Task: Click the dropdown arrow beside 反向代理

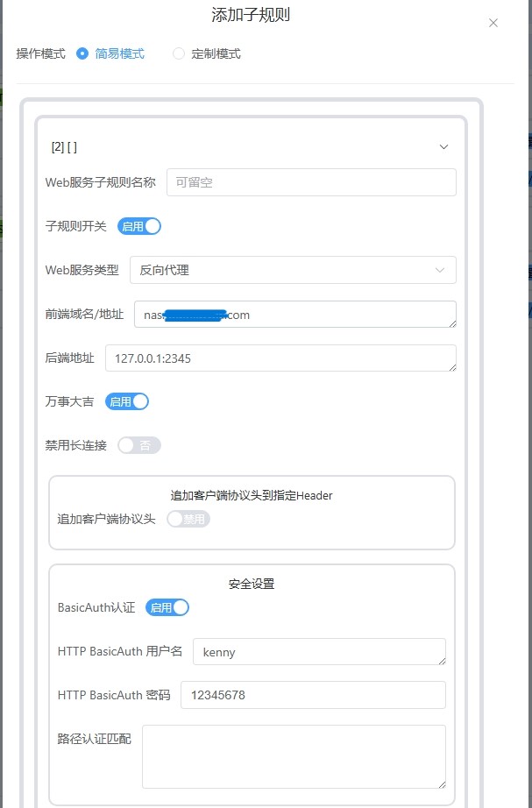Action: 440,270
